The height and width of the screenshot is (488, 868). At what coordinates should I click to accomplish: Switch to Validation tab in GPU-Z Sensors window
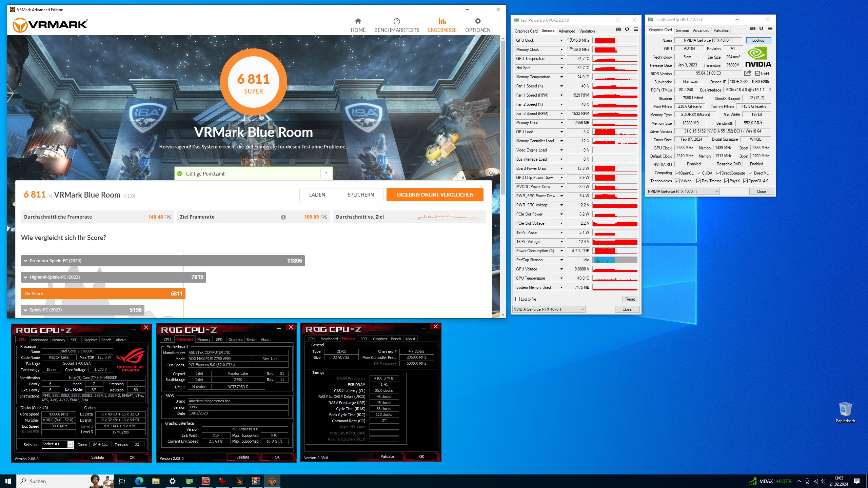point(587,31)
